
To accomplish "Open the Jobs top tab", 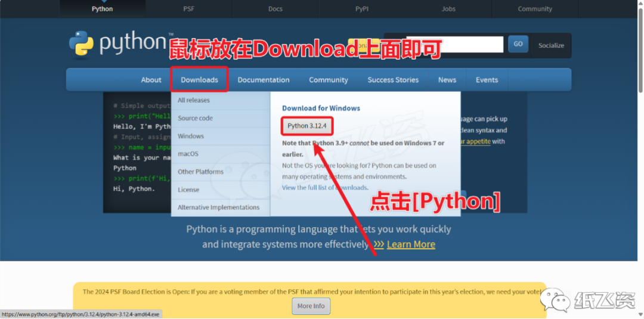I will [x=448, y=8].
